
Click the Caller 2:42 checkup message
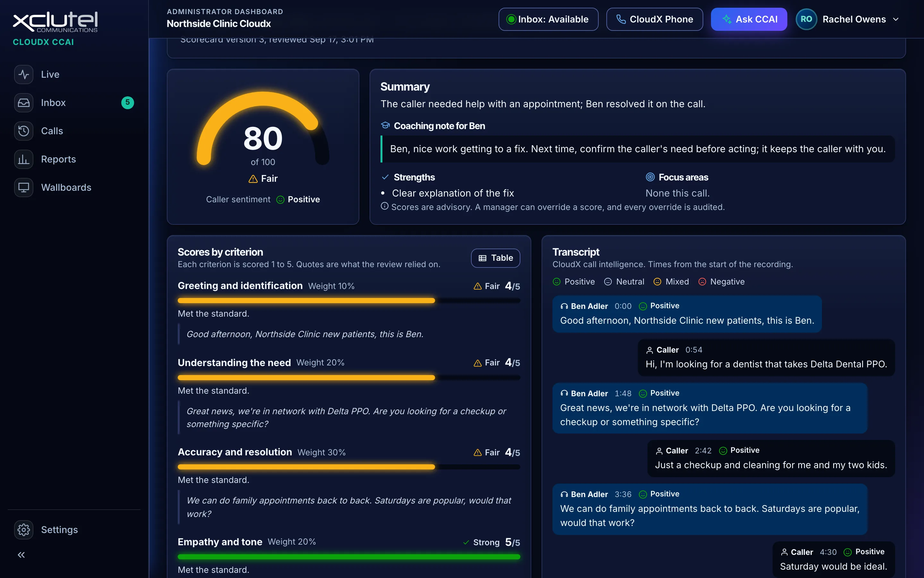point(771,458)
